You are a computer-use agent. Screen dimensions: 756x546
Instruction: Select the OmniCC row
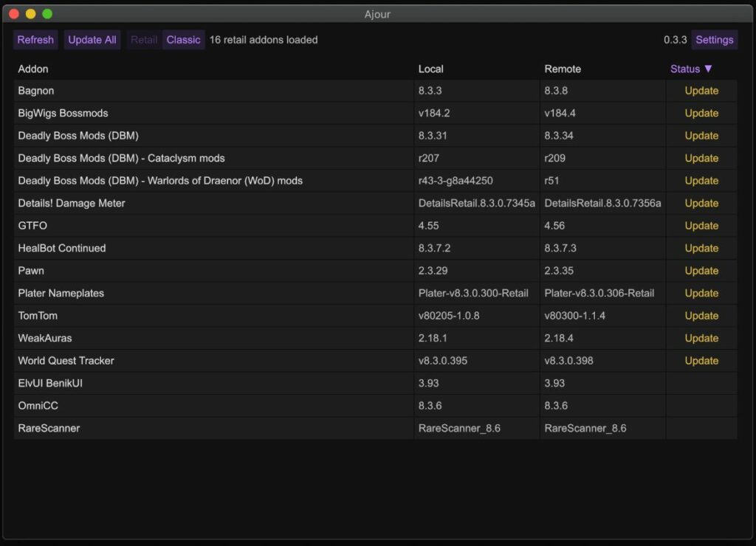pyautogui.click(x=375, y=406)
